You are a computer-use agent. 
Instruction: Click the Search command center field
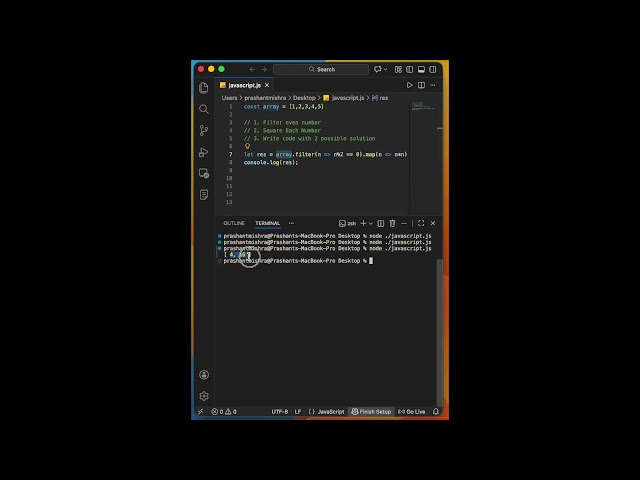(321, 69)
